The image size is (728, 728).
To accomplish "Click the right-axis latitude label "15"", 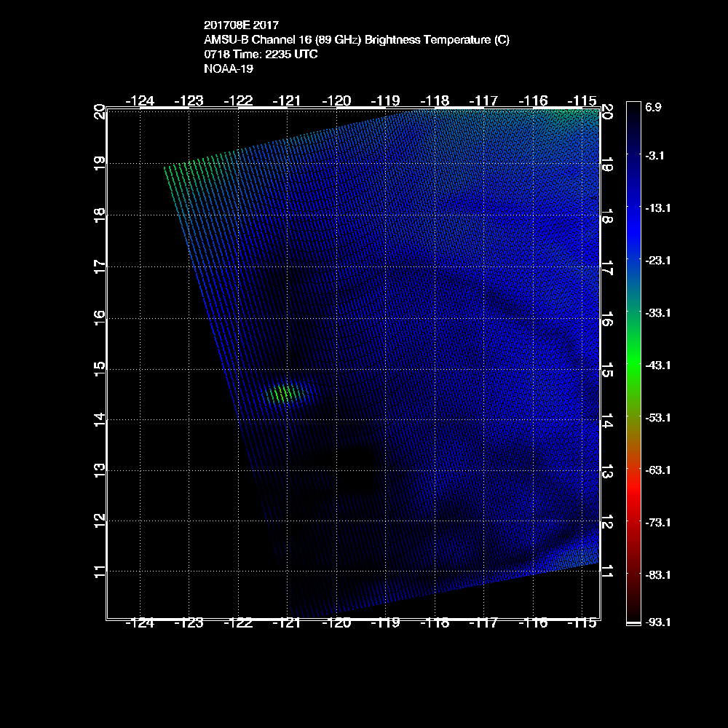I will point(607,371).
